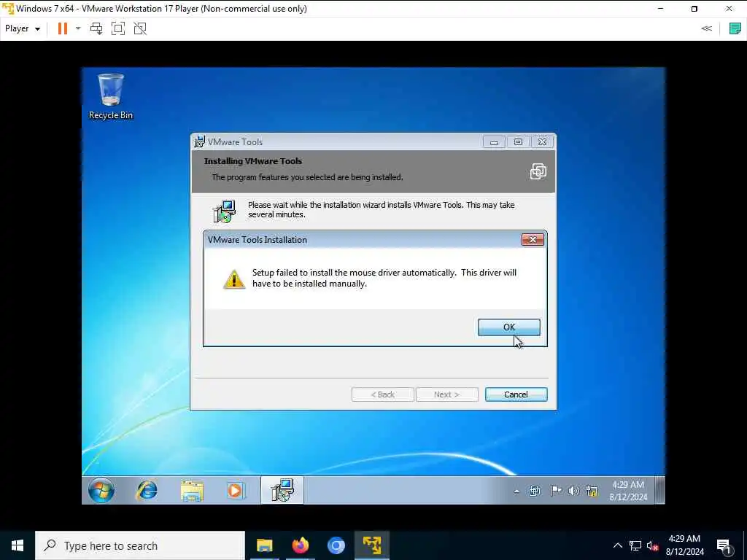Open the host clock showing 4:29 AM

[684, 545]
